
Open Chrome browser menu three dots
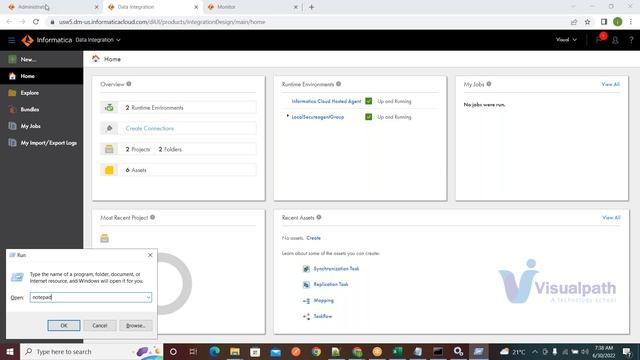click(631, 22)
